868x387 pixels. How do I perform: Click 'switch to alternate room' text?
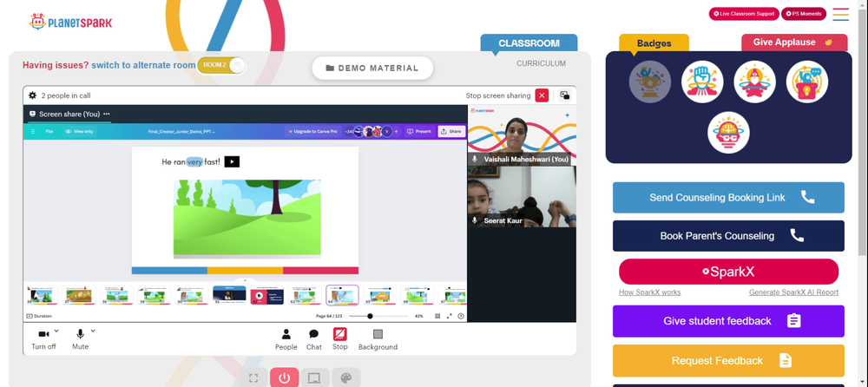(x=143, y=65)
